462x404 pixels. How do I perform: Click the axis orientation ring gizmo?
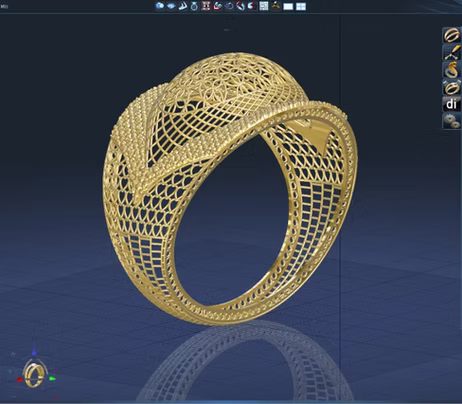point(34,375)
